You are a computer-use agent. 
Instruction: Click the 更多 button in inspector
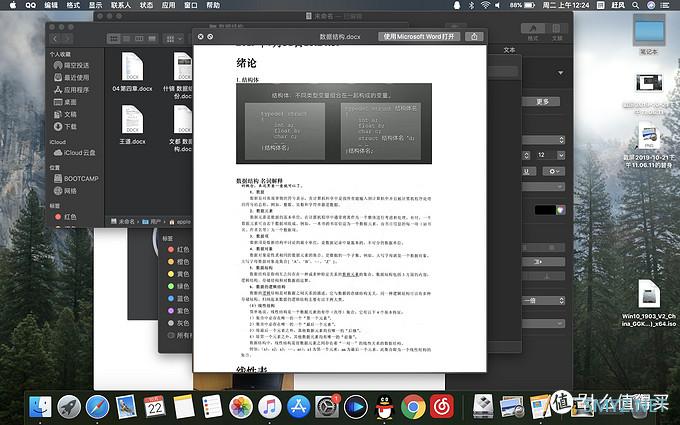pos(543,101)
